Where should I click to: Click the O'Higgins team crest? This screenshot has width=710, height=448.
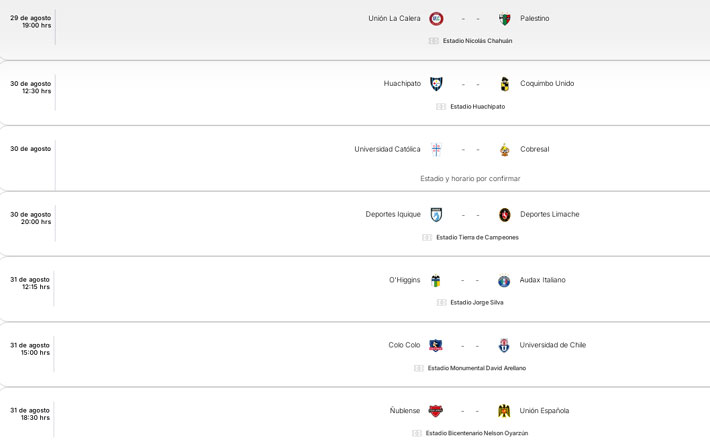(x=436, y=280)
